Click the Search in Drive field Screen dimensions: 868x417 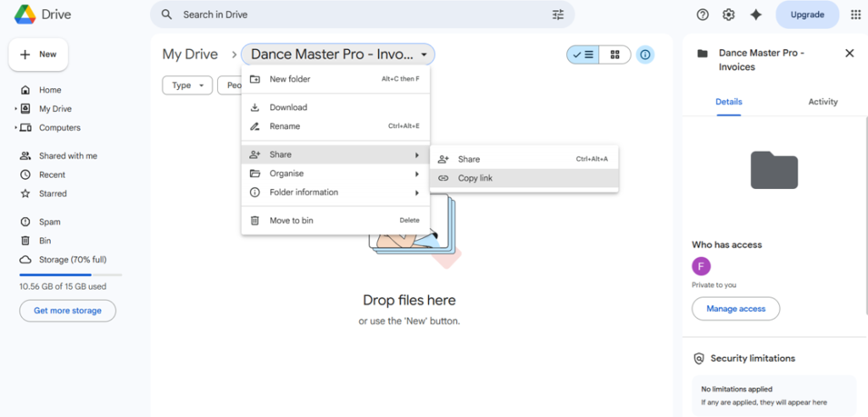pyautogui.click(x=356, y=14)
